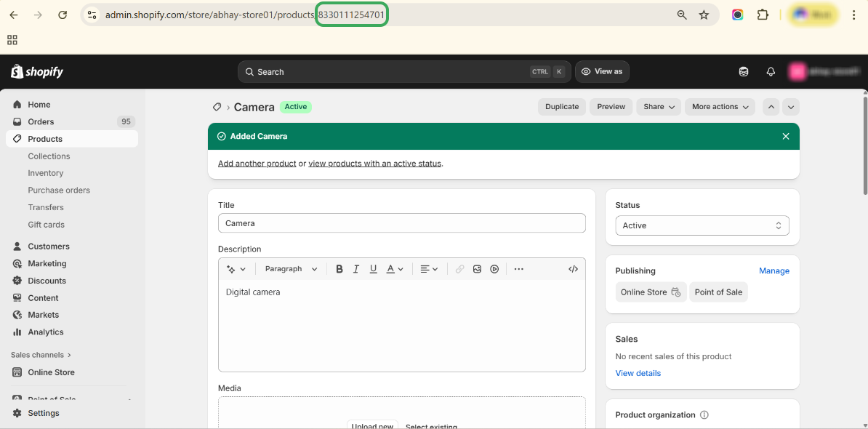
Task: Open Orders in the sidebar
Action: coord(41,121)
